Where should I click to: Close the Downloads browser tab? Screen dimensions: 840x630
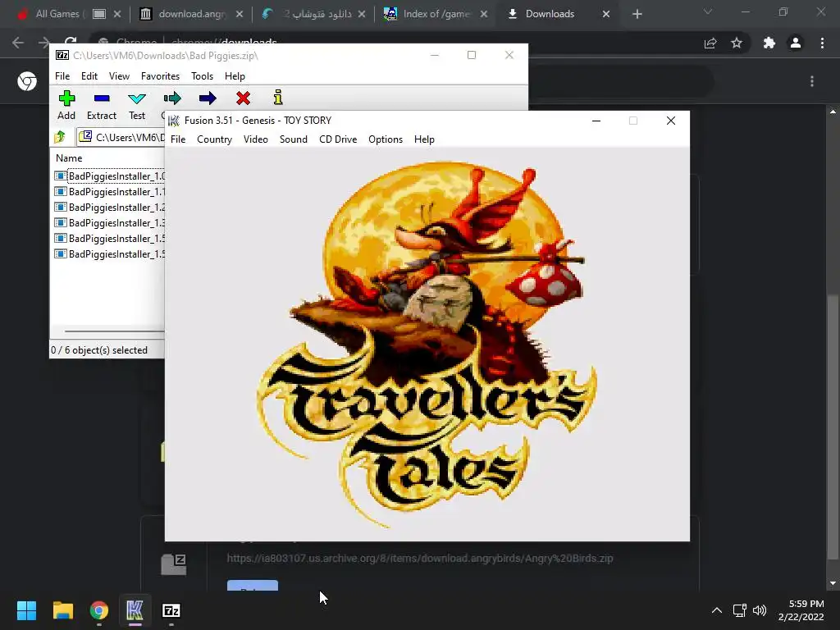coord(606,14)
